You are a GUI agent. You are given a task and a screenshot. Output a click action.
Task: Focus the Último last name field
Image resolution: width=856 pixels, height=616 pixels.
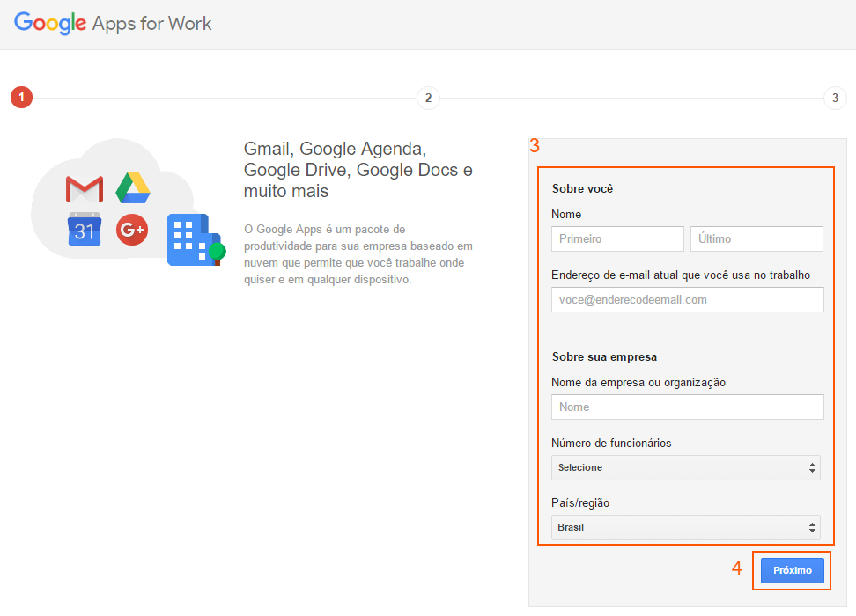[x=756, y=239]
